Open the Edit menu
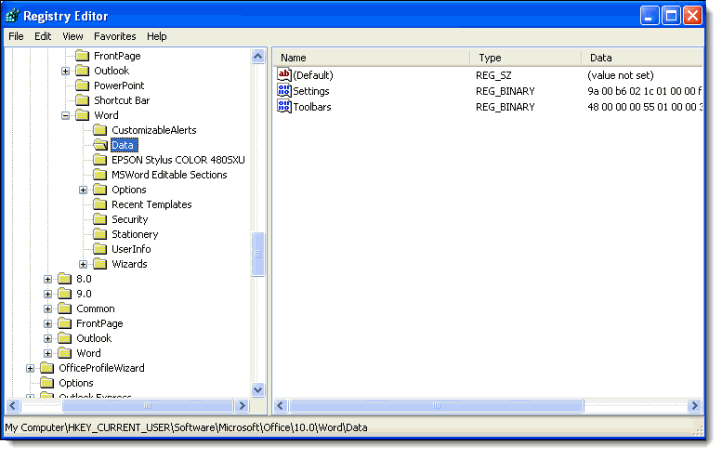 pyautogui.click(x=42, y=36)
